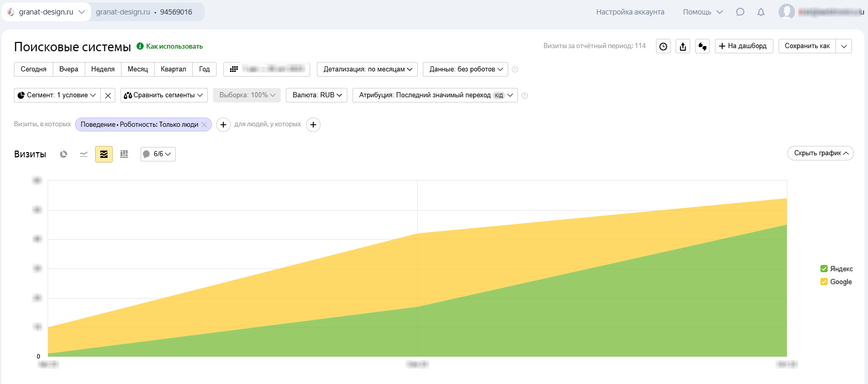Open the notifications bell

click(761, 12)
